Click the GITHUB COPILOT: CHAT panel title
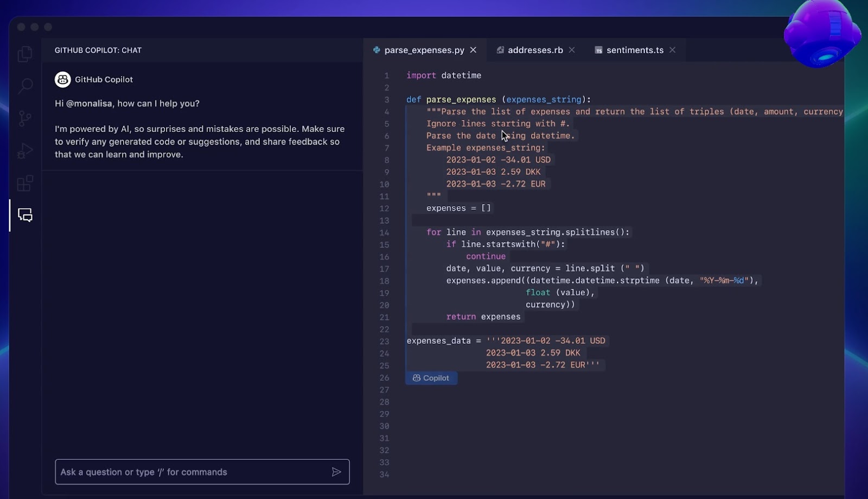The image size is (868, 499). pyautogui.click(x=98, y=50)
